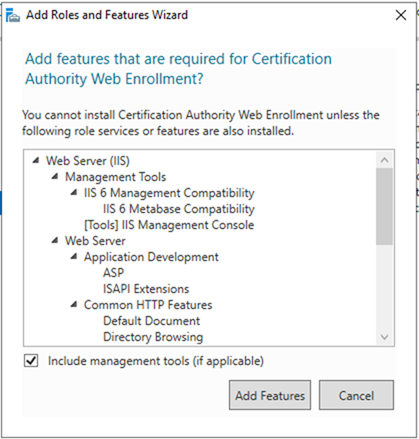
Task: Collapse the Application Development node
Action: click(74, 257)
